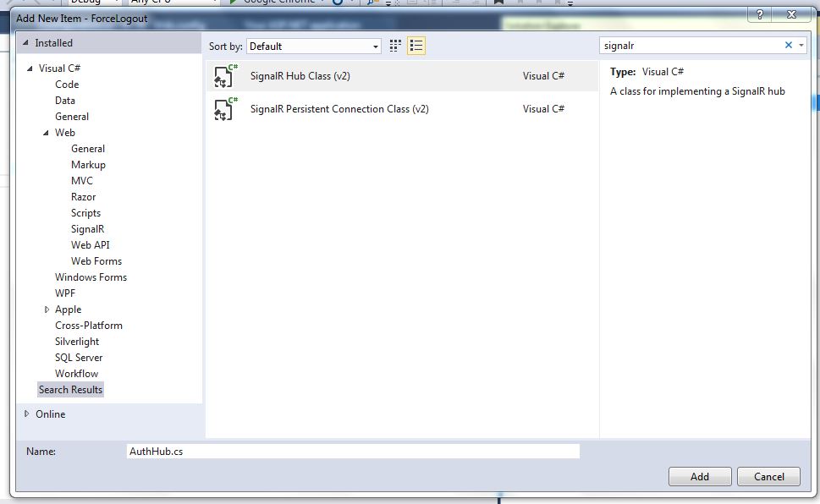Click the Web category label
The width and height of the screenshot is (820, 504).
(x=65, y=133)
